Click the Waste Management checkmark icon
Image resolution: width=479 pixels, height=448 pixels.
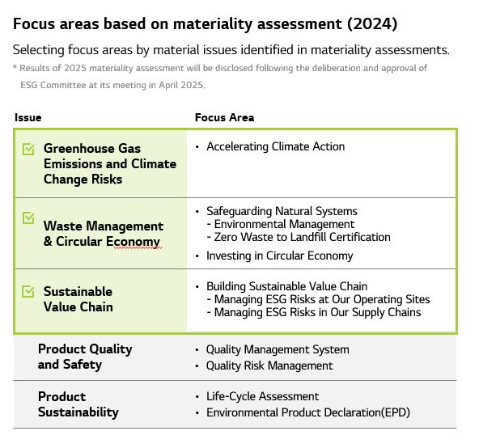(28, 218)
